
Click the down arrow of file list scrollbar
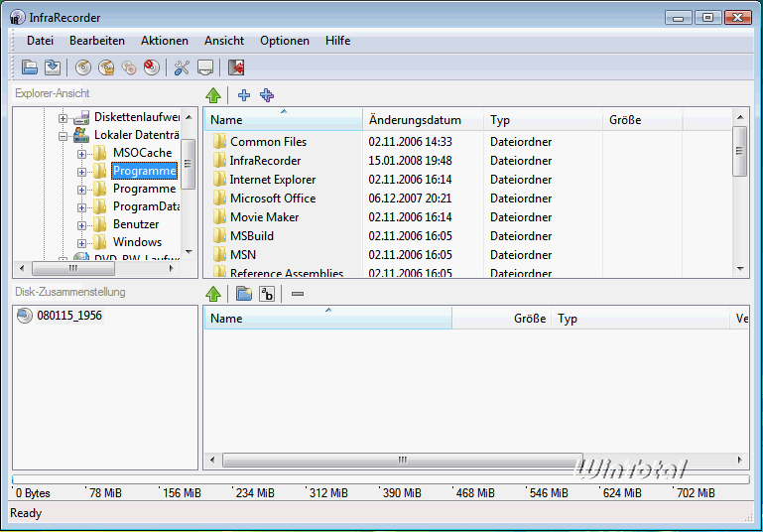point(740,268)
